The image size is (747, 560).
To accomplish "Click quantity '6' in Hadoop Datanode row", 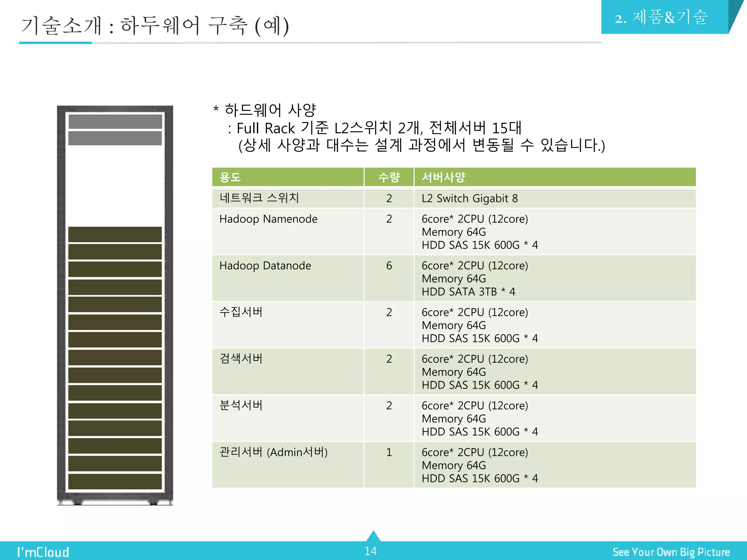I will [x=389, y=265].
